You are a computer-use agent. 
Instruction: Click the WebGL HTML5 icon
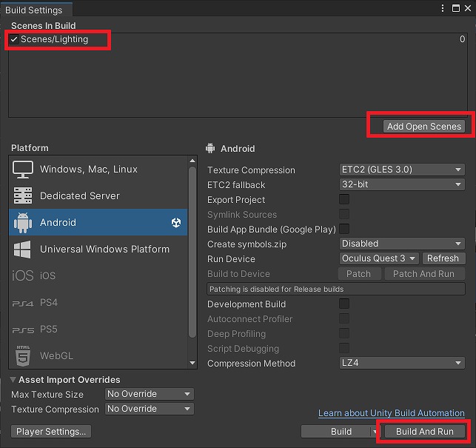(x=23, y=355)
